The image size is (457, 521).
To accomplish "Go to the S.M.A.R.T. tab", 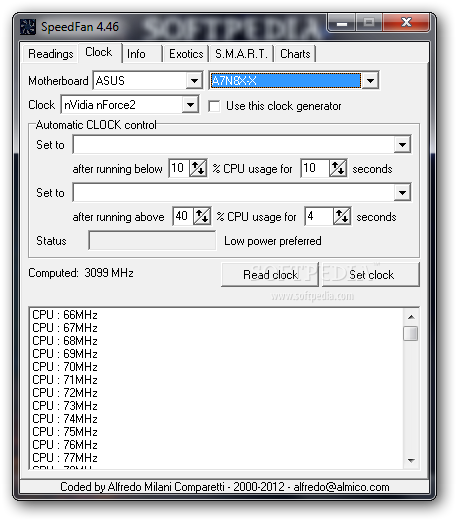I will tap(241, 54).
